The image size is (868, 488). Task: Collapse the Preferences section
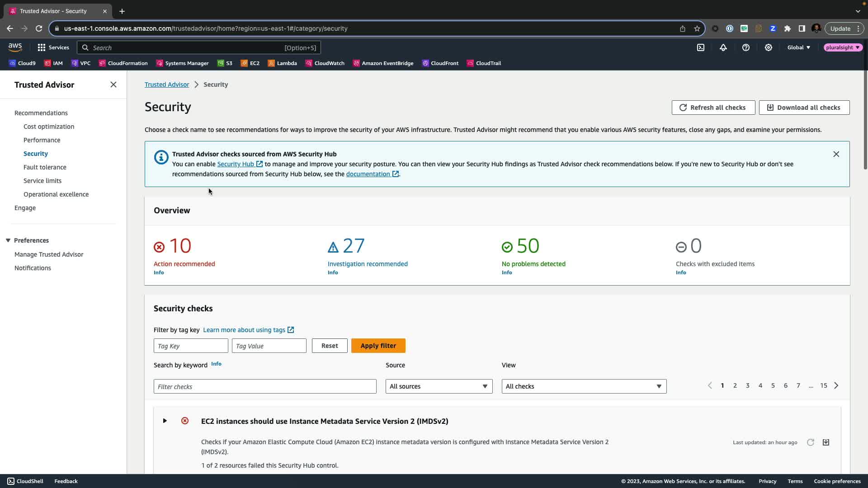point(8,240)
